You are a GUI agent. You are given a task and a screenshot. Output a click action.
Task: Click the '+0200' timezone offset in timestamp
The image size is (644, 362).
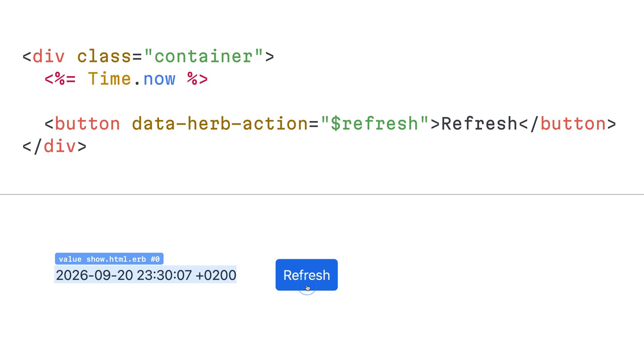click(x=216, y=275)
